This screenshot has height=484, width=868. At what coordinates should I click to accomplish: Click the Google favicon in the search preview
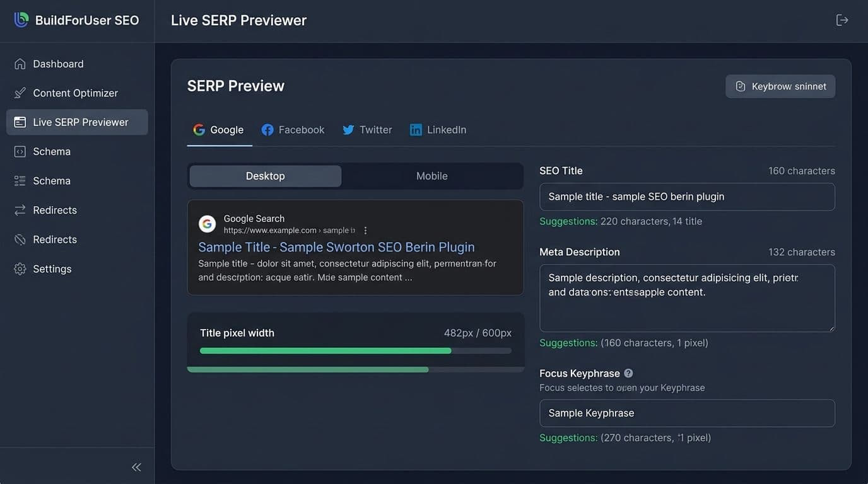[207, 224]
